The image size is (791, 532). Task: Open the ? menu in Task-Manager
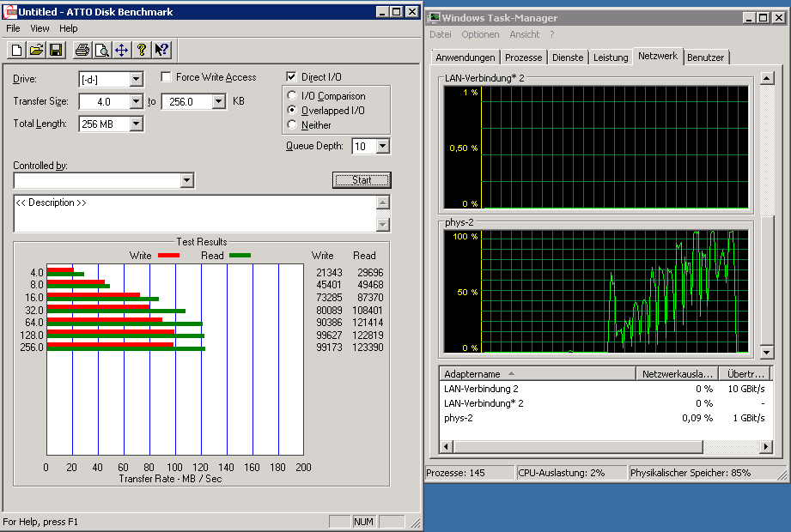(552, 34)
